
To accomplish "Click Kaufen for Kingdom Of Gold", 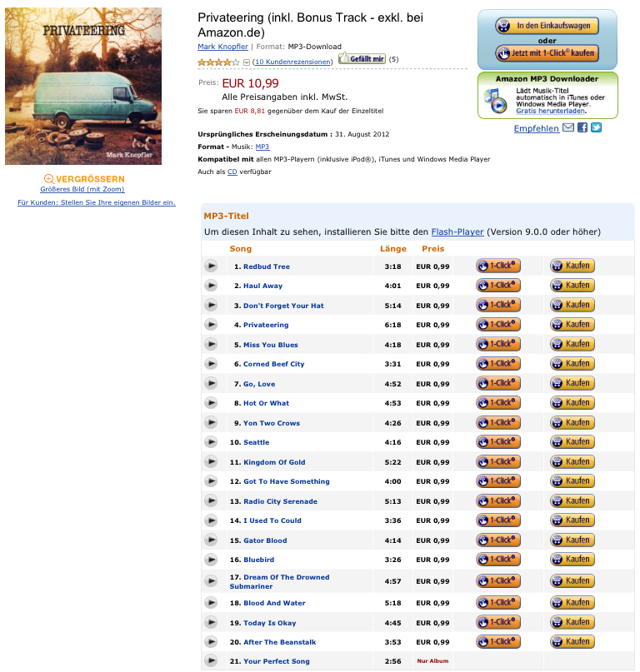I will pyautogui.click(x=572, y=461).
